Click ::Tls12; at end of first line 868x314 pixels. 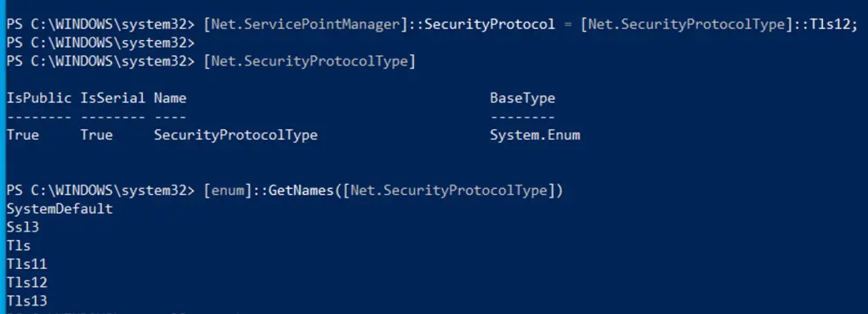(826, 25)
